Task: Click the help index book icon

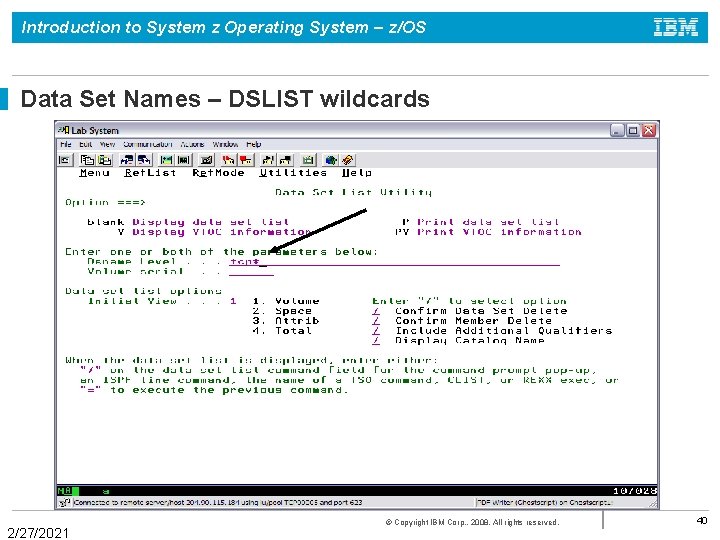Action: (x=348, y=160)
